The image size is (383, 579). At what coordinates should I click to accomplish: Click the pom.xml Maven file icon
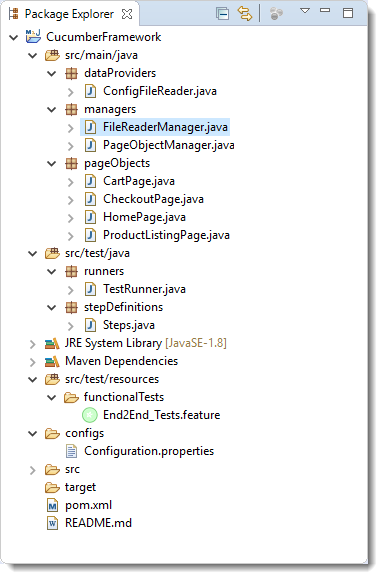(x=52, y=506)
